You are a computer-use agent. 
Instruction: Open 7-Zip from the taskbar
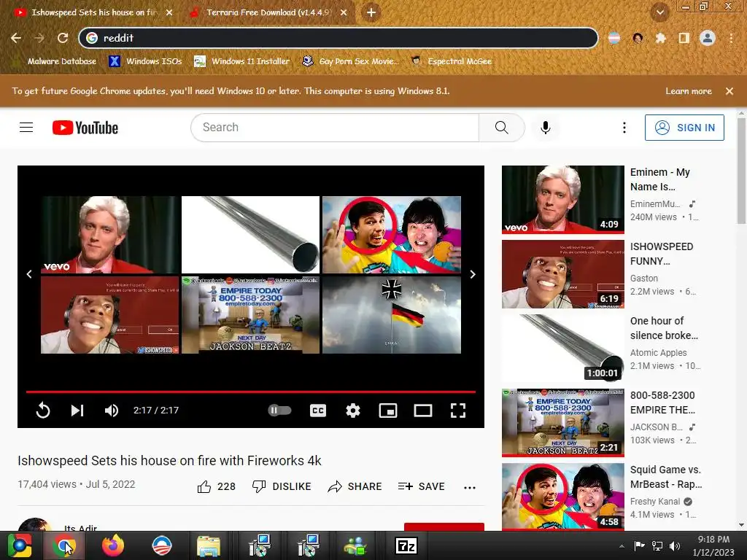tap(406, 545)
